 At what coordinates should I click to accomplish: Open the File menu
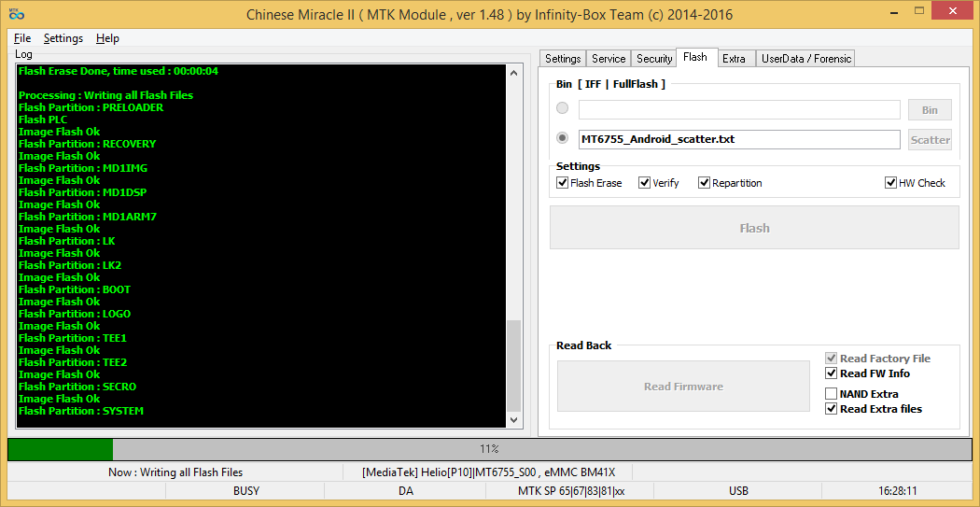coord(22,38)
